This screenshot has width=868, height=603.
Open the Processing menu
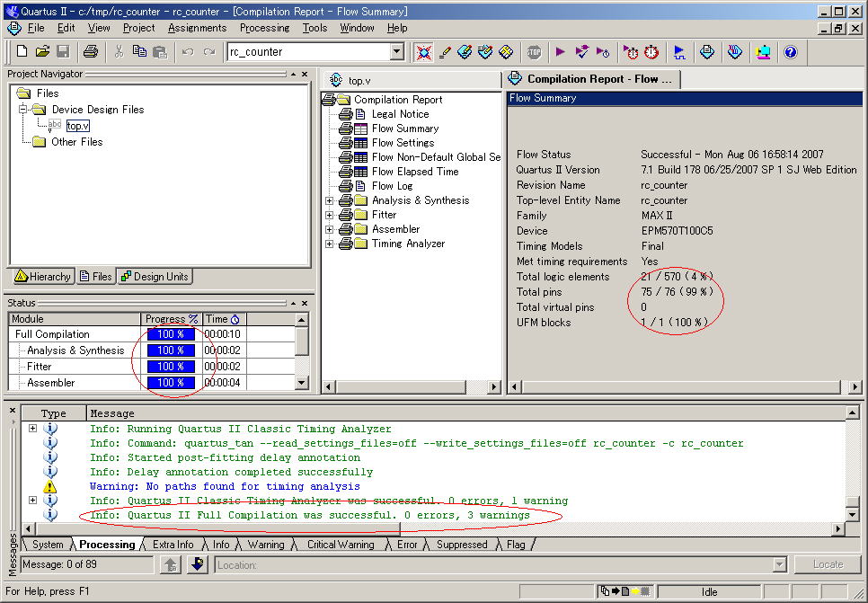pos(264,28)
